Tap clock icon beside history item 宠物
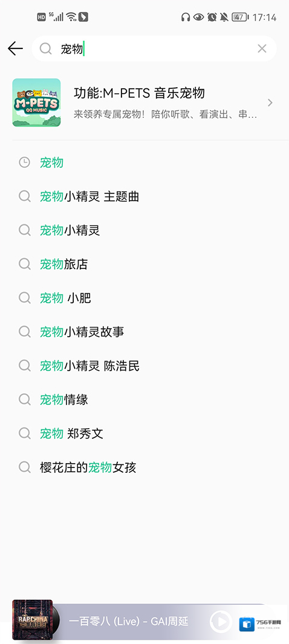 click(25, 163)
